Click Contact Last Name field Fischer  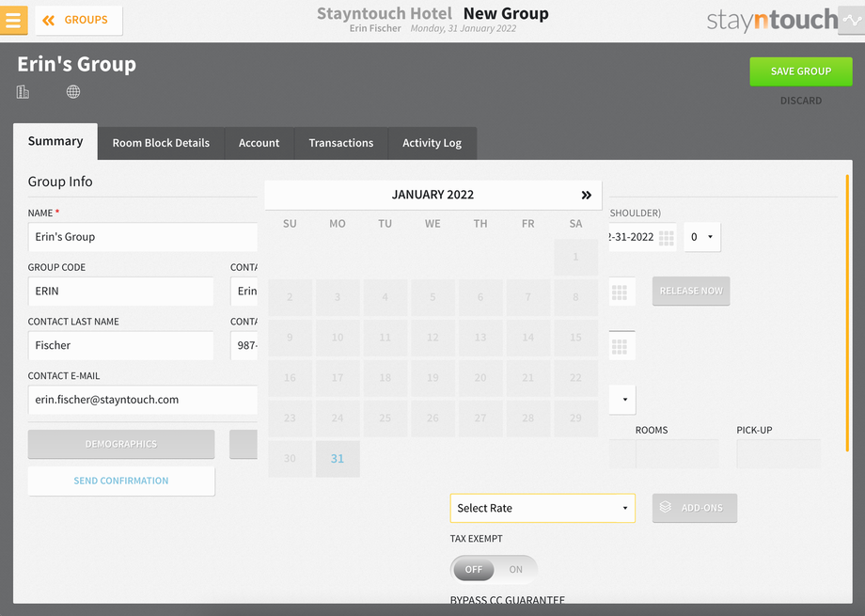coord(120,345)
